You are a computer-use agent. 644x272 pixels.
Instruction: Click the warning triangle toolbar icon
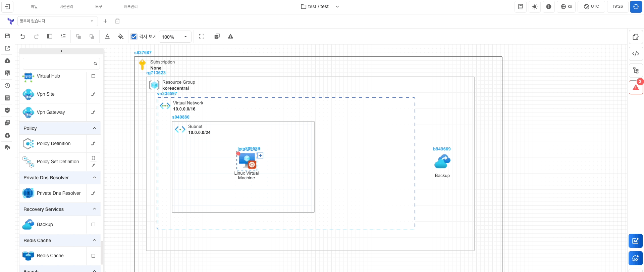tap(230, 36)
